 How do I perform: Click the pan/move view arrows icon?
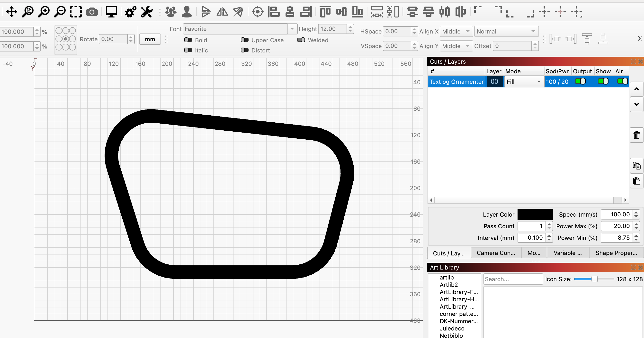click(11, 12)
